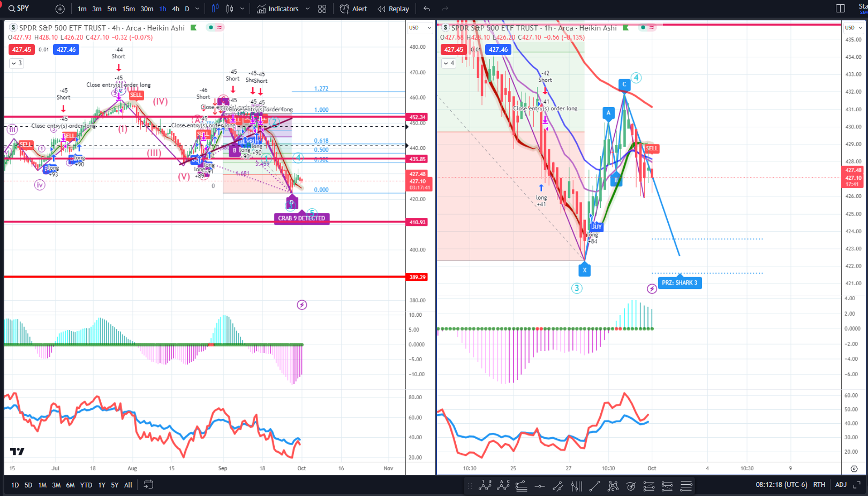Open the layout selector icon

coord(840,9)
